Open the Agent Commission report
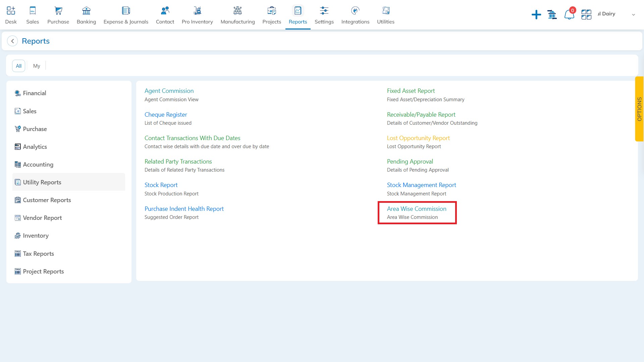The height and width of the screenshot is (362, 644). (x=169, y=91)
